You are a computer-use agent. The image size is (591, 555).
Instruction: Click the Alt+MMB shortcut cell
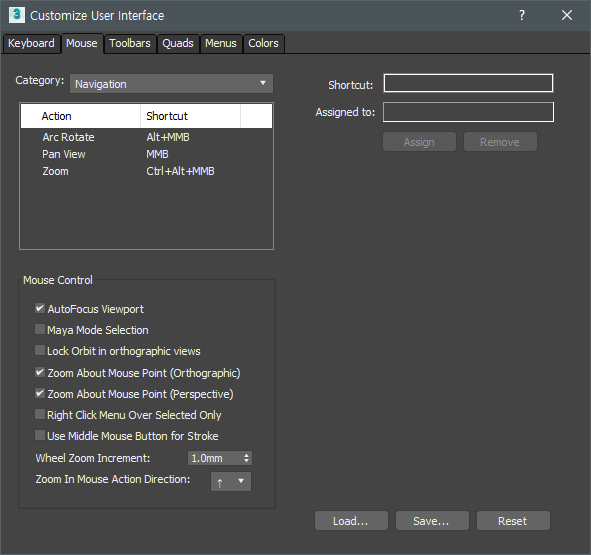pyautogui.click(x=168, y=137)
